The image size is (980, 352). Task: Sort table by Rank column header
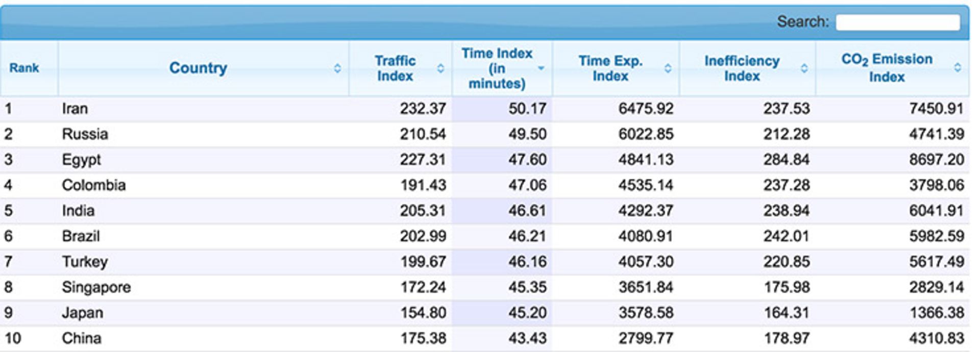point(24,68)
